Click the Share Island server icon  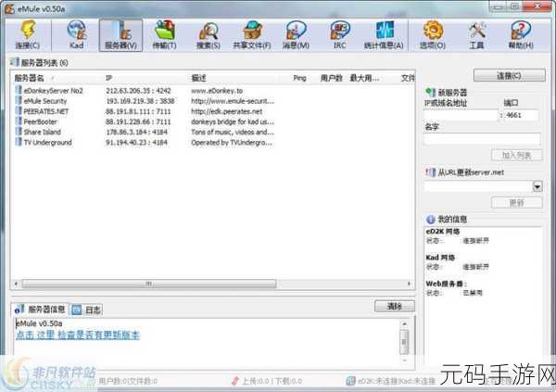19,132
